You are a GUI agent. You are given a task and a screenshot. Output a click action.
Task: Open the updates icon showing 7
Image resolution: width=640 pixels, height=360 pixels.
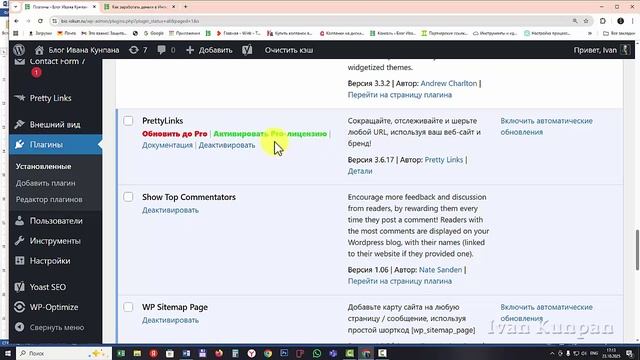(133, 50)
